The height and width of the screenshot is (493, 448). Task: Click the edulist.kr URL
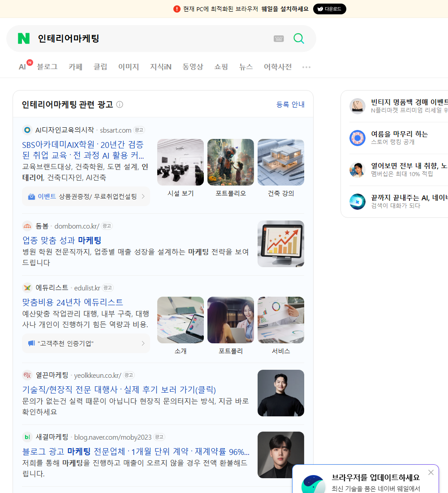click(87, 288)
